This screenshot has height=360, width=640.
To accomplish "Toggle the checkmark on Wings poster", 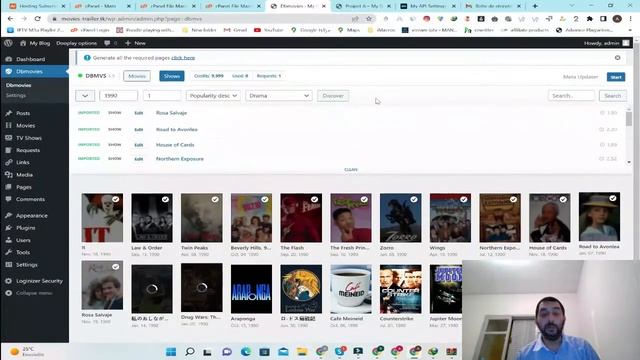I will click(464, 199).
